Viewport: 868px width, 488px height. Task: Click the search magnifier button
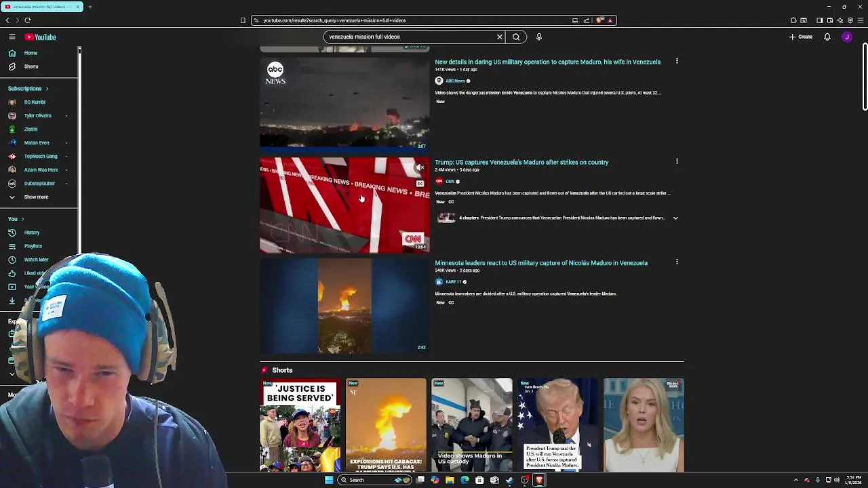click(x=516, y=37)
